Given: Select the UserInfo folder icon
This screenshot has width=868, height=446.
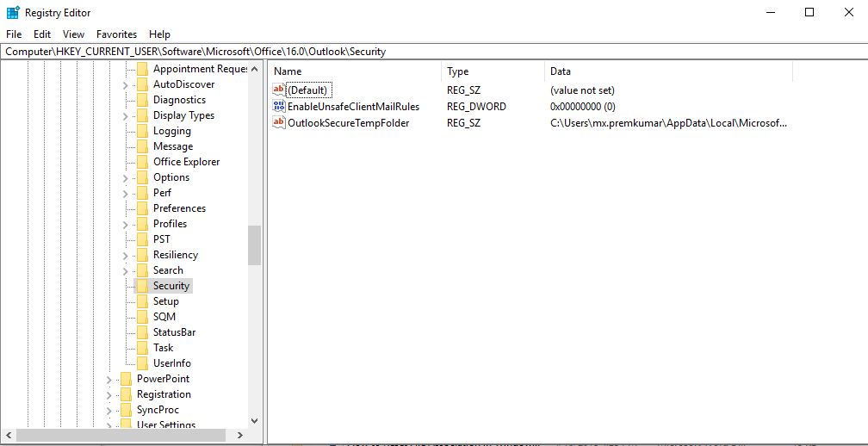Looking at the screenshot, I should pyautogui.click(x=143, y=363).
